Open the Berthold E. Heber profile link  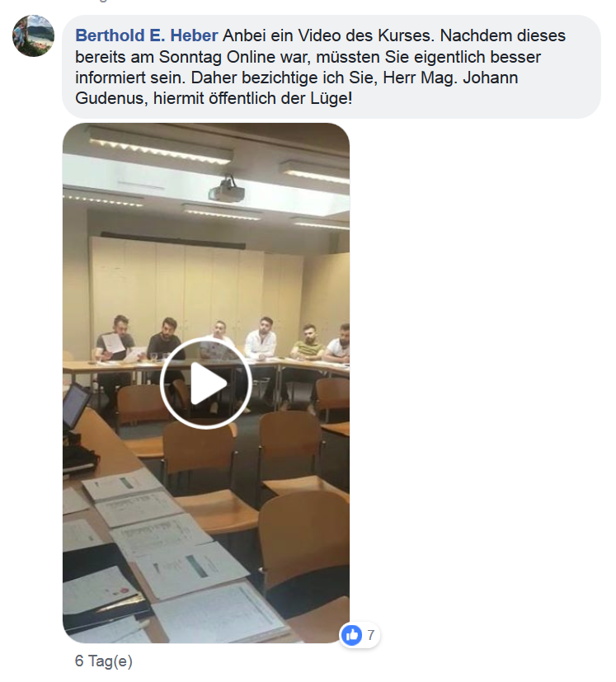147,35
